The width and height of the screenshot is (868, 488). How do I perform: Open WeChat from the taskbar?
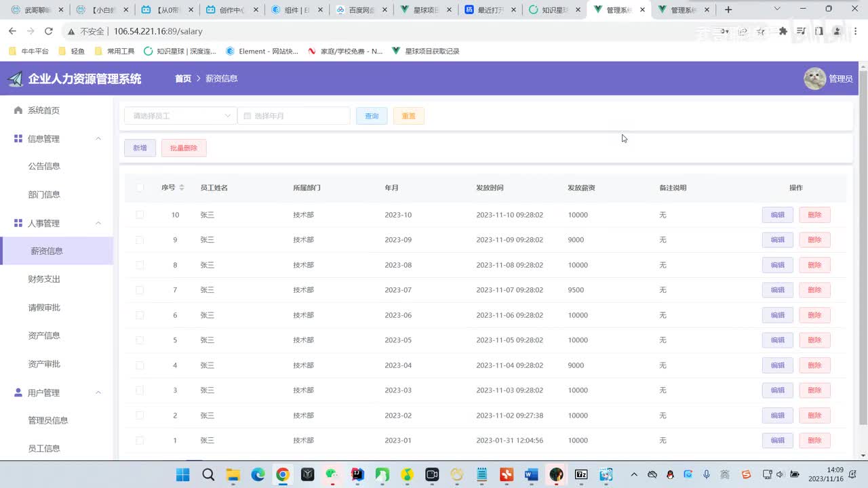(332, 474)
